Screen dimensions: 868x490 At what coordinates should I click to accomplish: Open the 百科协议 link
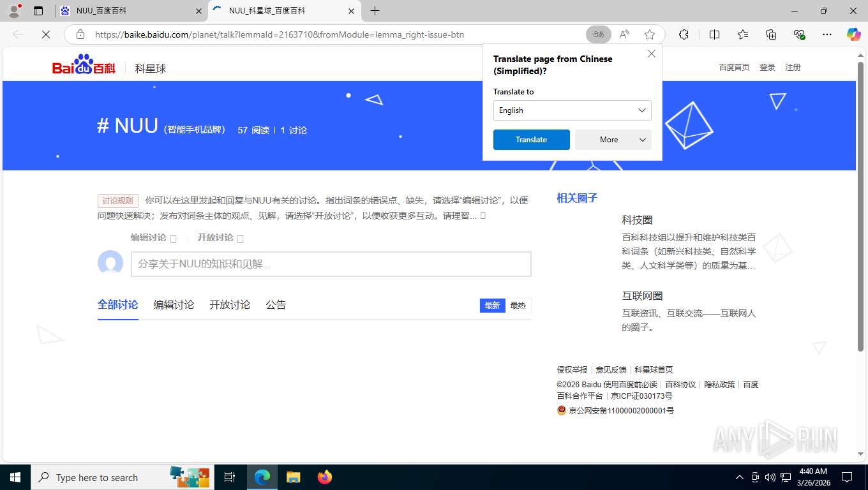click(680, 385)
